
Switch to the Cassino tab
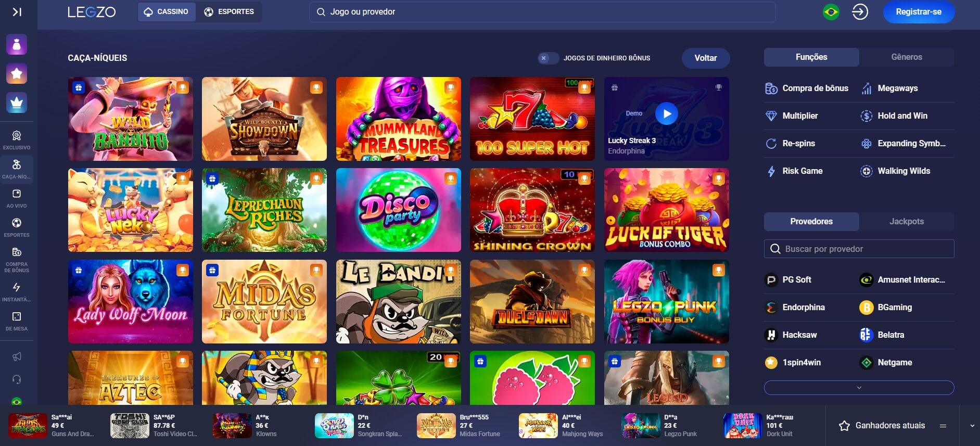pyautogui.click(x=167, y=11)
